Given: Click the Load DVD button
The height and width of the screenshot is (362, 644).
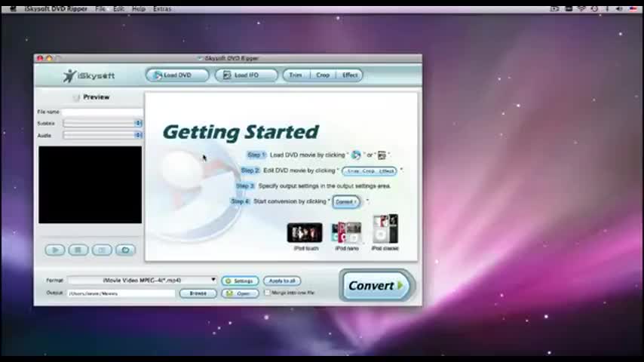Looking at the screenshot, I should 177,75.
